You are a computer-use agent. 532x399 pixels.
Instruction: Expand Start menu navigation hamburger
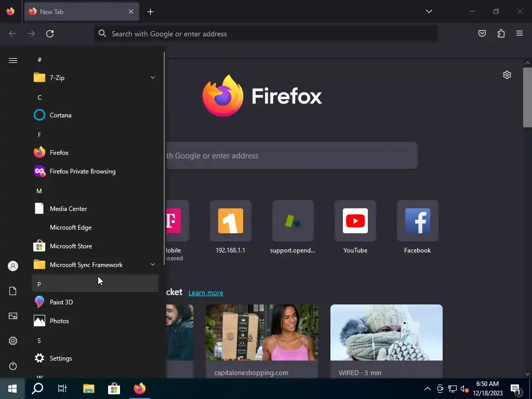coord(13,60)
